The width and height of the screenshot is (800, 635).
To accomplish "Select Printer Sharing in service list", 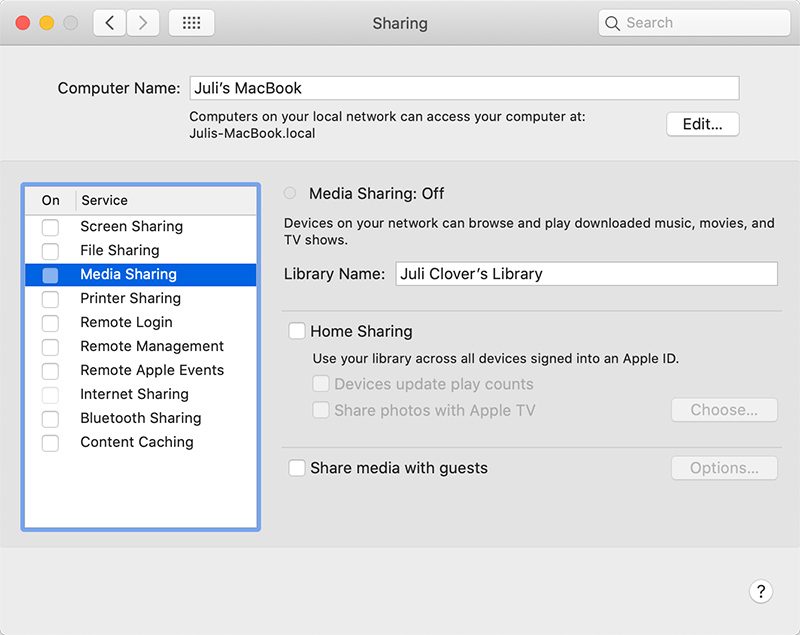I will pos(141,298).
